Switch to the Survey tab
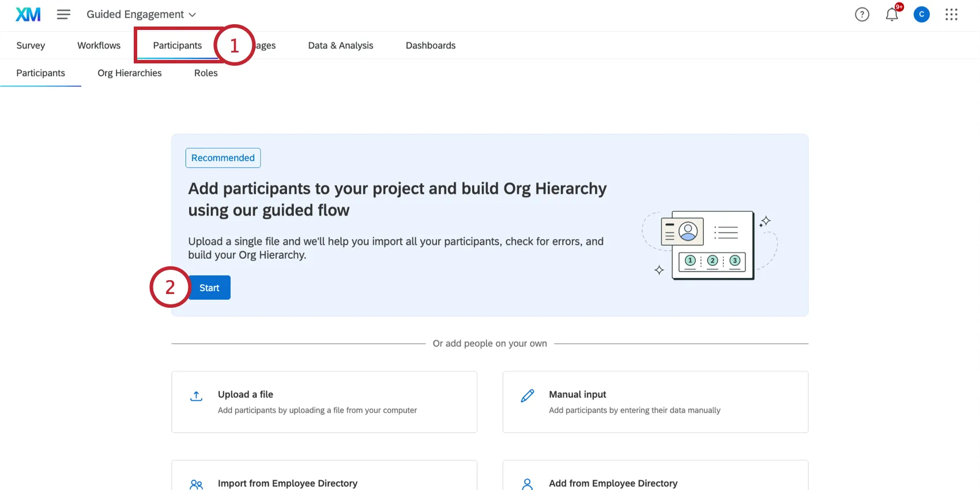980x490 pixels. (x=31, y=46)
